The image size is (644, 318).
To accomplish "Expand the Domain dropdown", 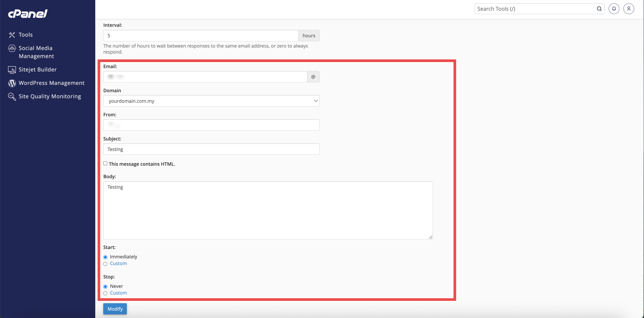I will (x=211, y=101).
